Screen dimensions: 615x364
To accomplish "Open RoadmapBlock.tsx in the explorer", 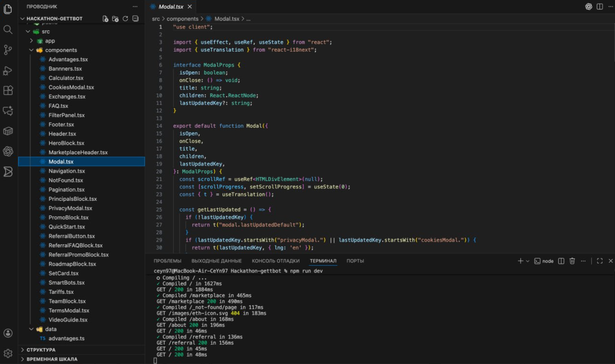I will (72, 264).
